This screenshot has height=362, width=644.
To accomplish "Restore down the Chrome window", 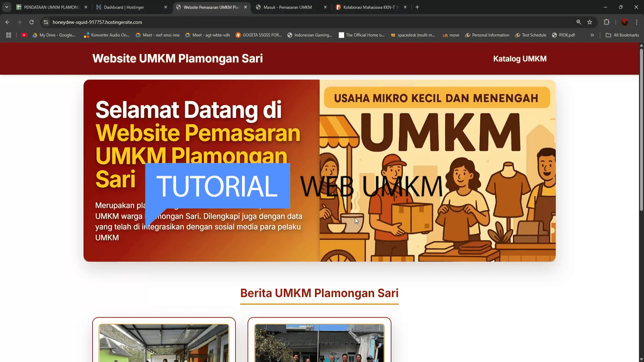I will click(x=621, y=7).
